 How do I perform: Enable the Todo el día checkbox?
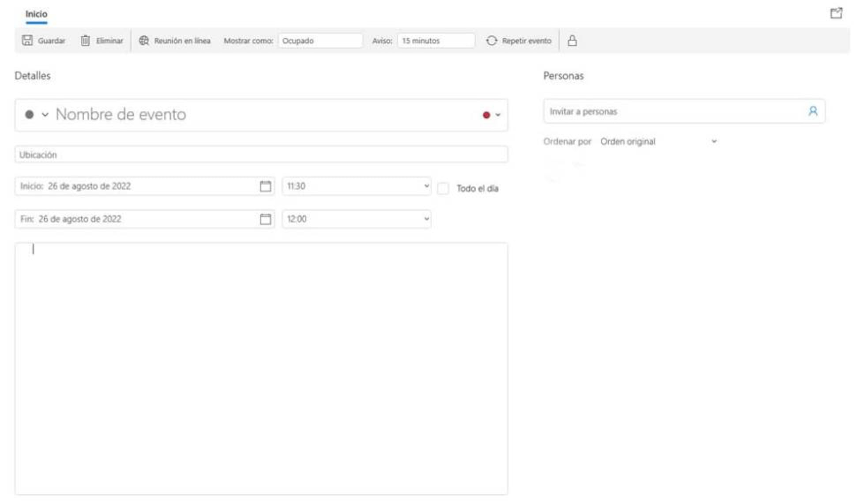click(443, 188)
